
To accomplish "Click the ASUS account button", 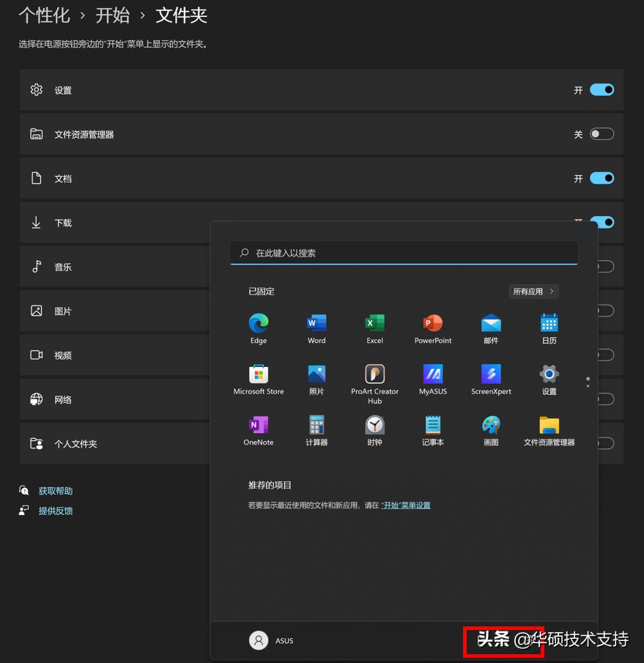I will (x=272, y=640).
